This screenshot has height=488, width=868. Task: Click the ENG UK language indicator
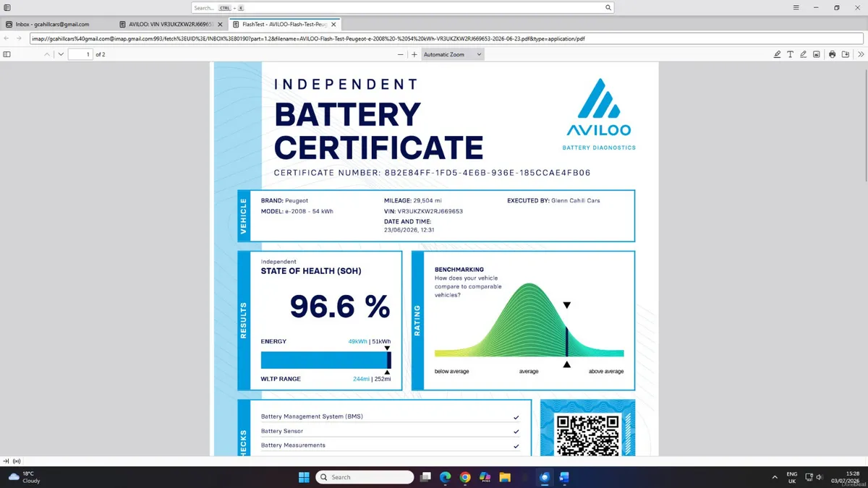click(792, 477)
